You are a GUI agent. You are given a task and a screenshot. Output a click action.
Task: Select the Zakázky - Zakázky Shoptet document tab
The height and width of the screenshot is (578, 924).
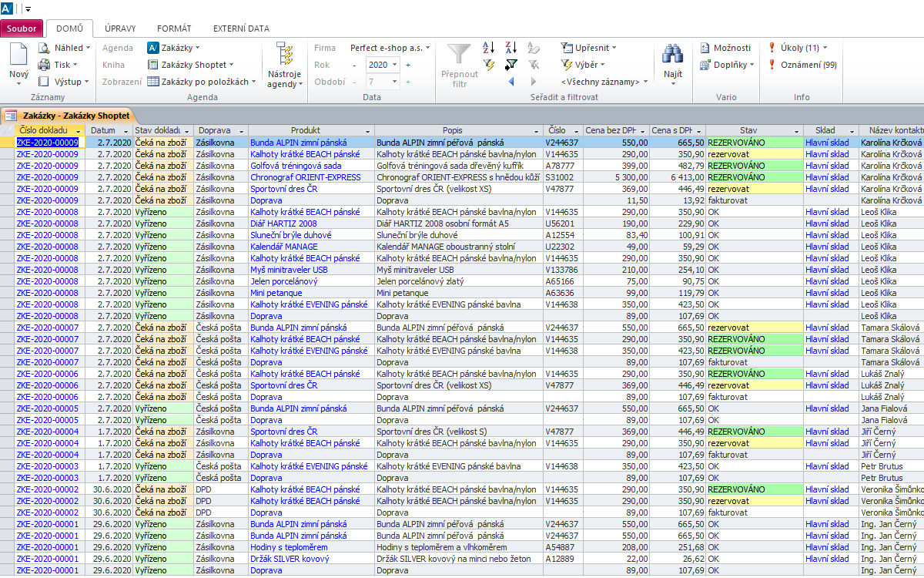69,116
